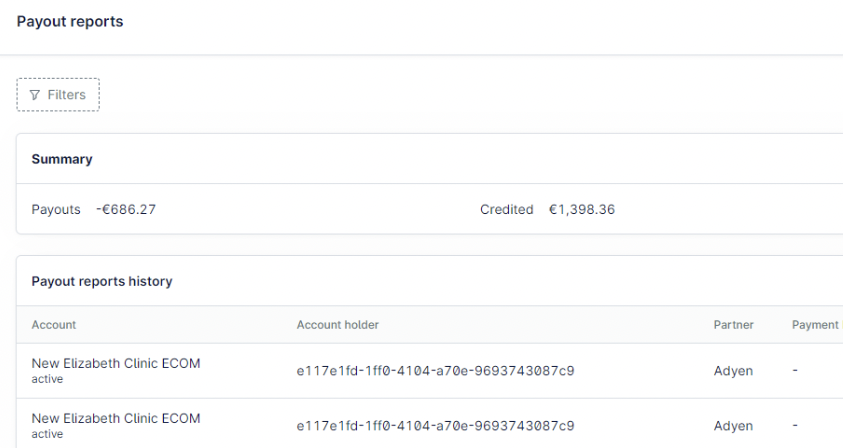Click the Payouts amount -€686.27

pyautogui.click(x=126, y=209)
